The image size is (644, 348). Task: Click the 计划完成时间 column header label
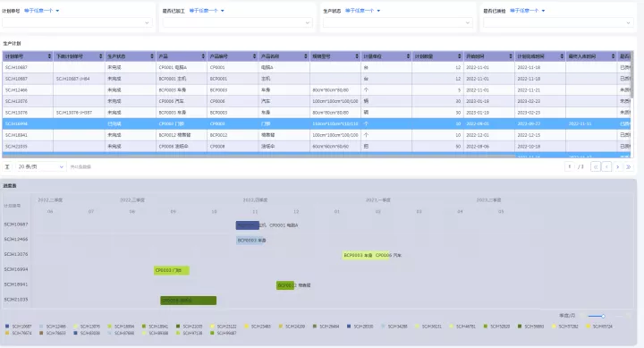coord(530,56)
